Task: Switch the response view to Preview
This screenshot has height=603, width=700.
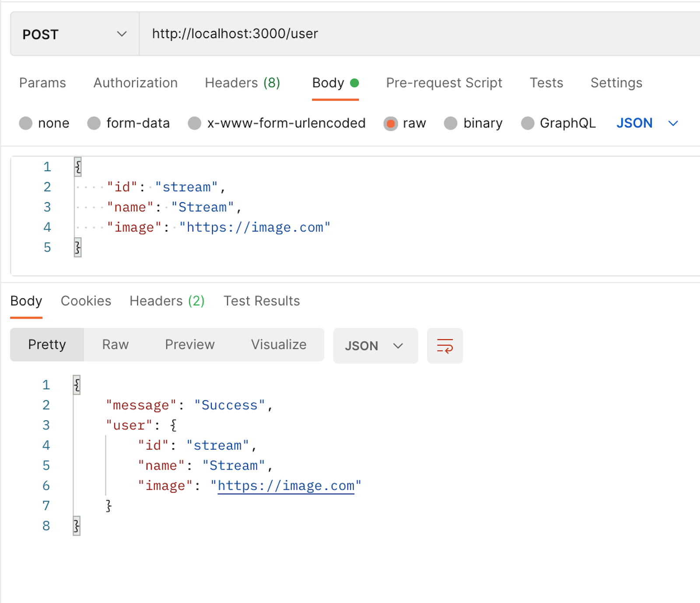Action: [189, 344]
